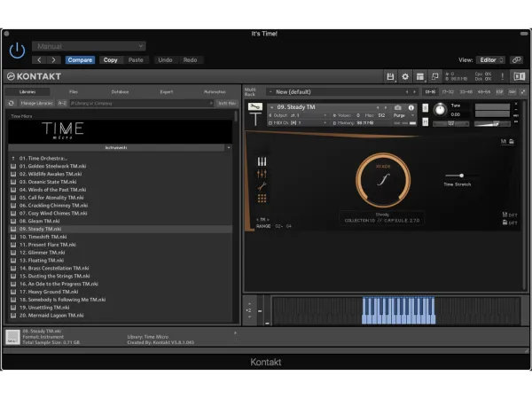Click the Kontakt logo

pos(35,76)
